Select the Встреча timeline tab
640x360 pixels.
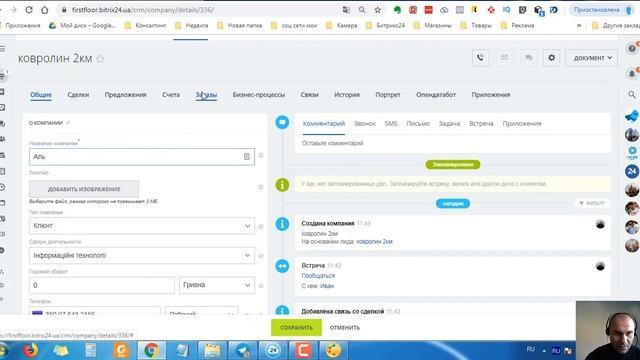481,124
